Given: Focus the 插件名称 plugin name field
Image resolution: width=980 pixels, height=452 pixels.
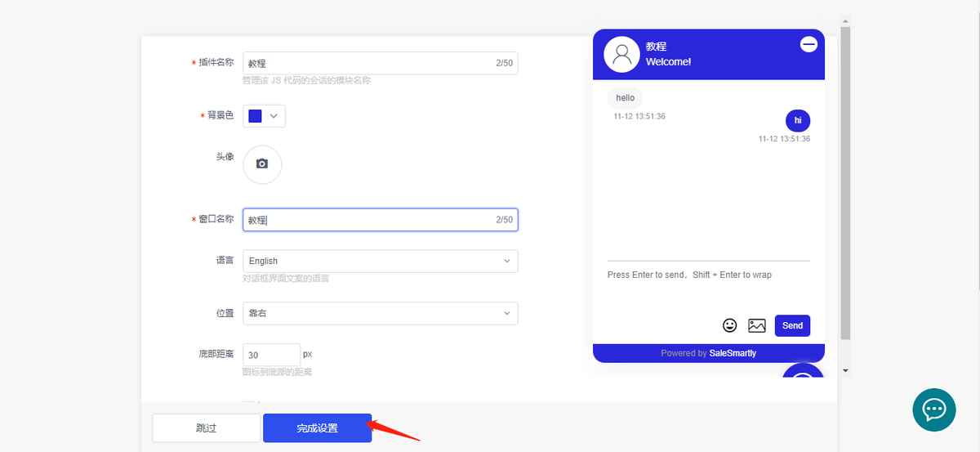Looking at the screenshot, I should tap(381, 63).
